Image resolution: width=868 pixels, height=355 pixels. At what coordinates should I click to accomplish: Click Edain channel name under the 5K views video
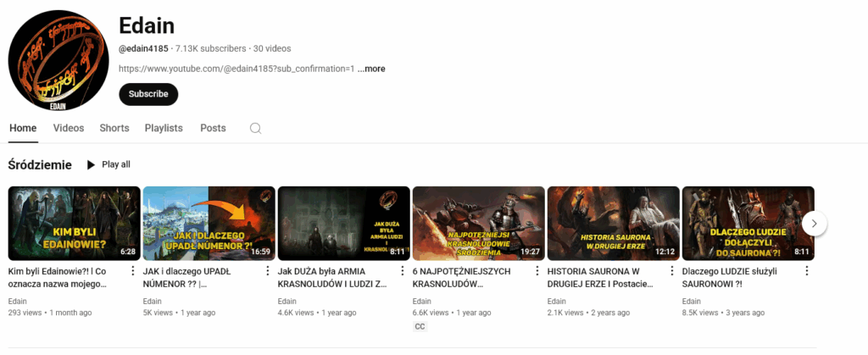[x=153, y=302]
